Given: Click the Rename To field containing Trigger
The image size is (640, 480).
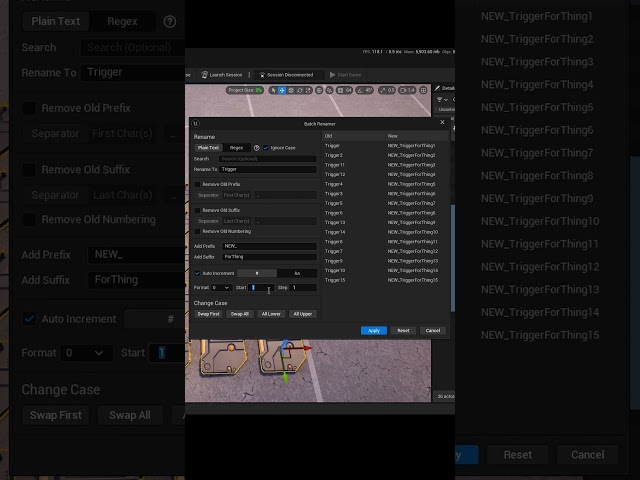Looking at the screenshot, I should pyautogui.click(x=268, y=169).
